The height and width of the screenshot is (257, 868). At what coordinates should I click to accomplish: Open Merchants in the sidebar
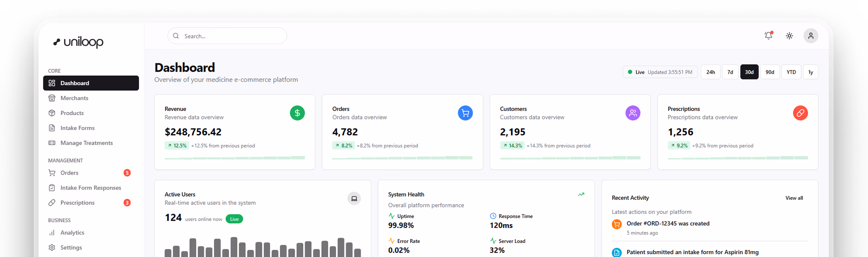pos(91,98)
